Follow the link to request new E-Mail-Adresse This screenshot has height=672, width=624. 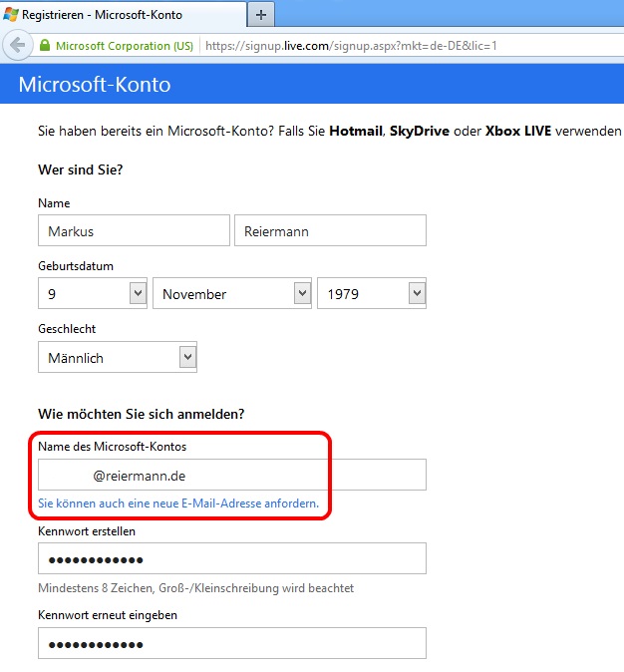coord(178,504)
